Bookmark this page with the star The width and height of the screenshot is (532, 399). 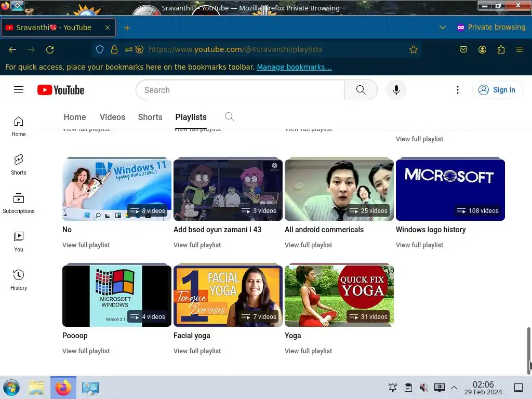coord(413,49)
